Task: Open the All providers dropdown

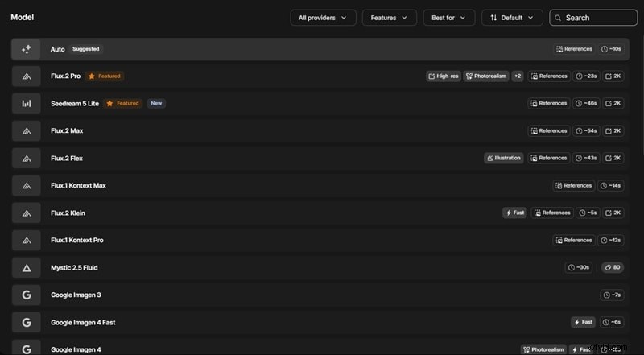Action: coord(323,18)
